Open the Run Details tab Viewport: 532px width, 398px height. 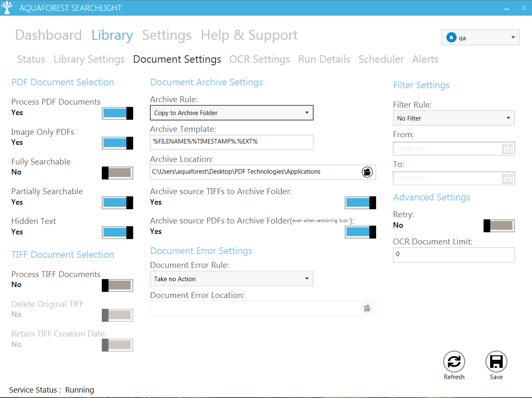pyautogui.click(x=324, y=59)
